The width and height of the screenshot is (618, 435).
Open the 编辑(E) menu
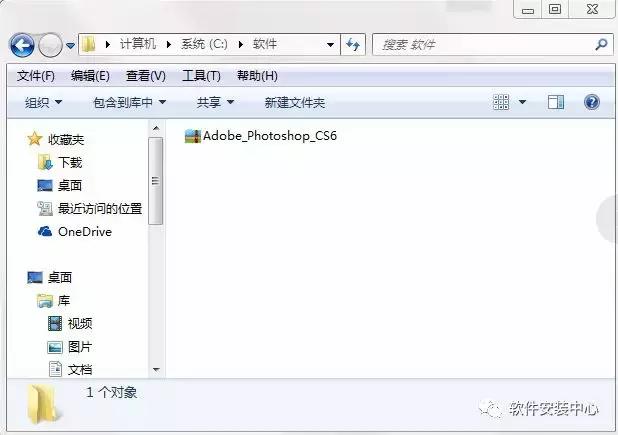pos(90,76)
